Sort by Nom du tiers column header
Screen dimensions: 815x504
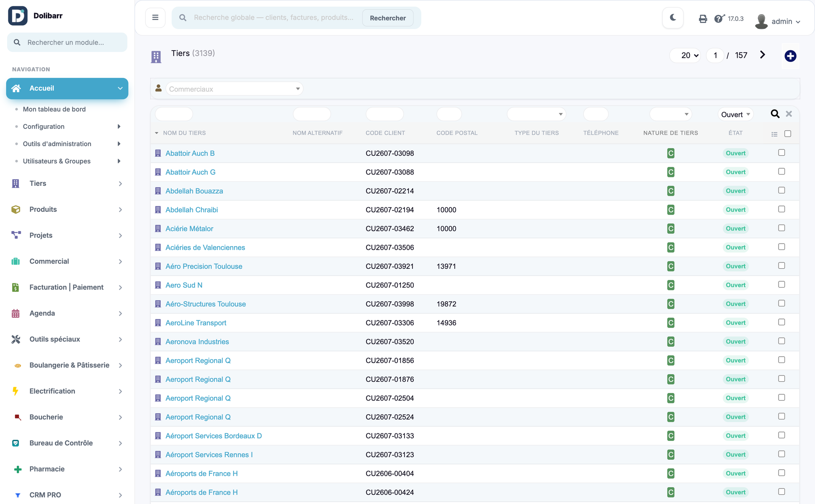pos(184,133)
